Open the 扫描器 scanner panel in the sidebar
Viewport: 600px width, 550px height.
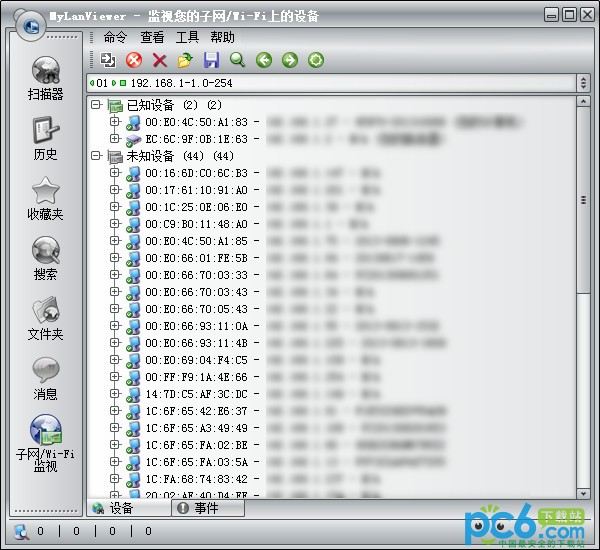point(45,78)
